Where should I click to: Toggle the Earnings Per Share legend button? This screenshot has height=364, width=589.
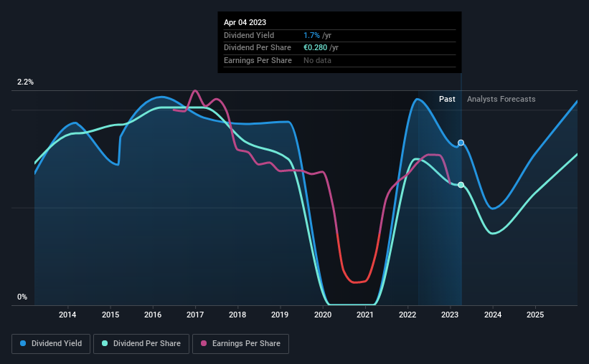pos(240,344)
